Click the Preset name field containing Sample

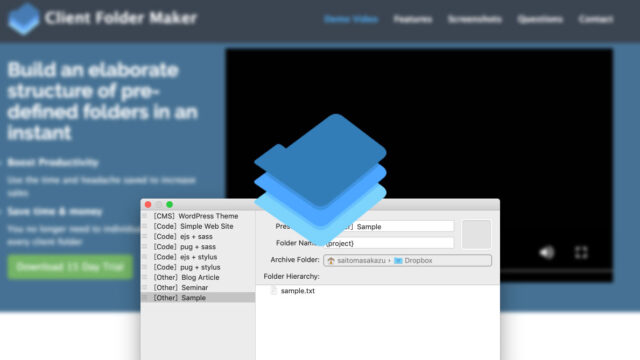click(x=389, y=227)
